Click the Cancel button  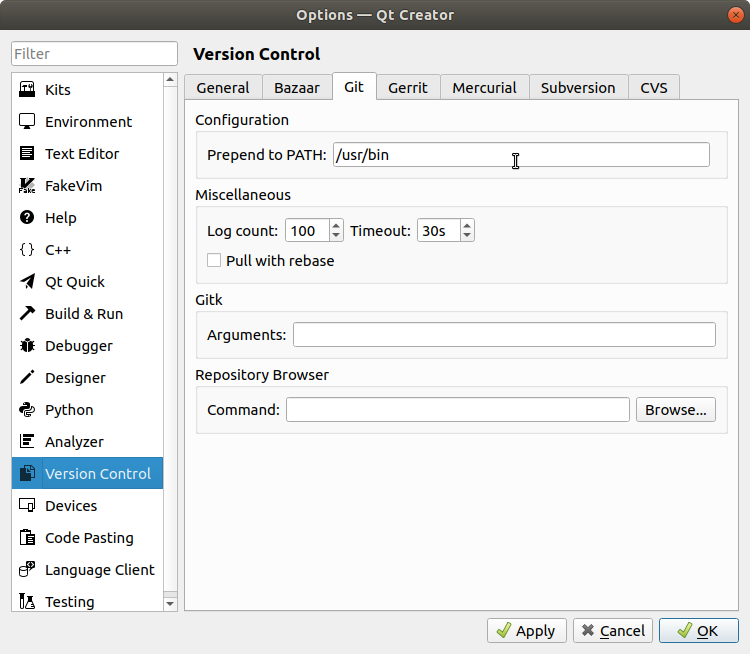pos(614,631)
